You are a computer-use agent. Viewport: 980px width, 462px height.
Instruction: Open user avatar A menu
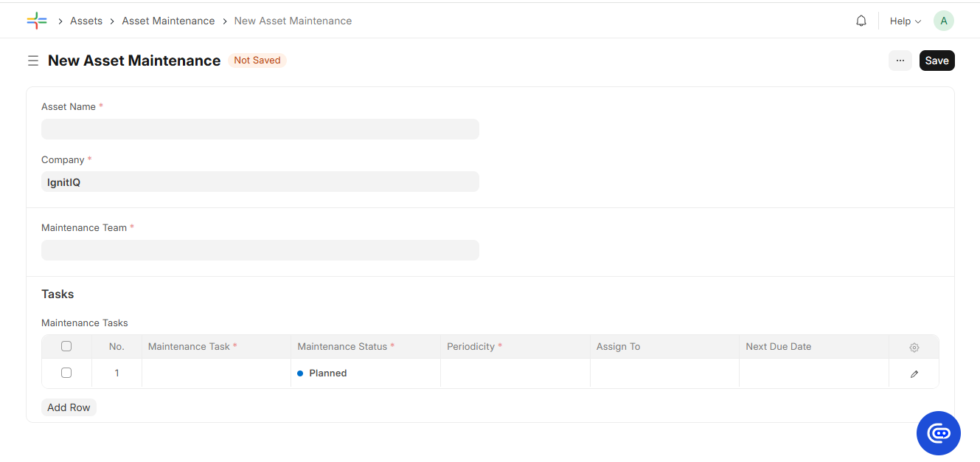[x=944, y=21]
